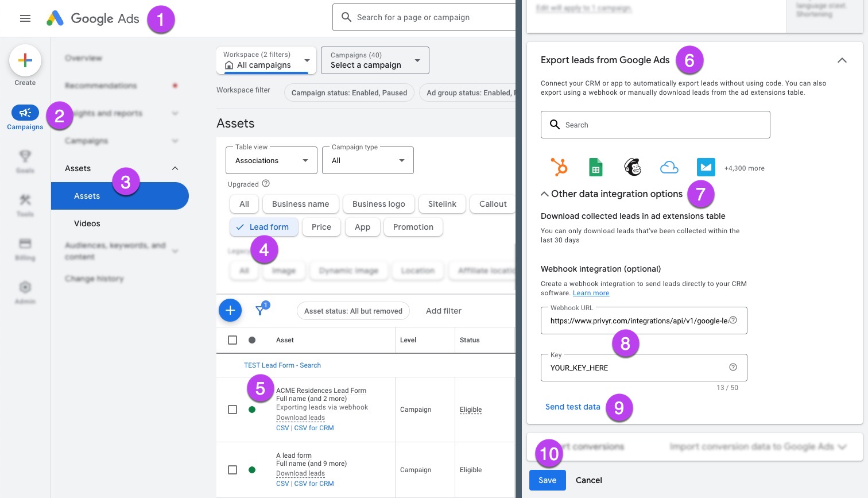Toggle the select-all header checkbox
868x498 pixels.
click(232, 340)
